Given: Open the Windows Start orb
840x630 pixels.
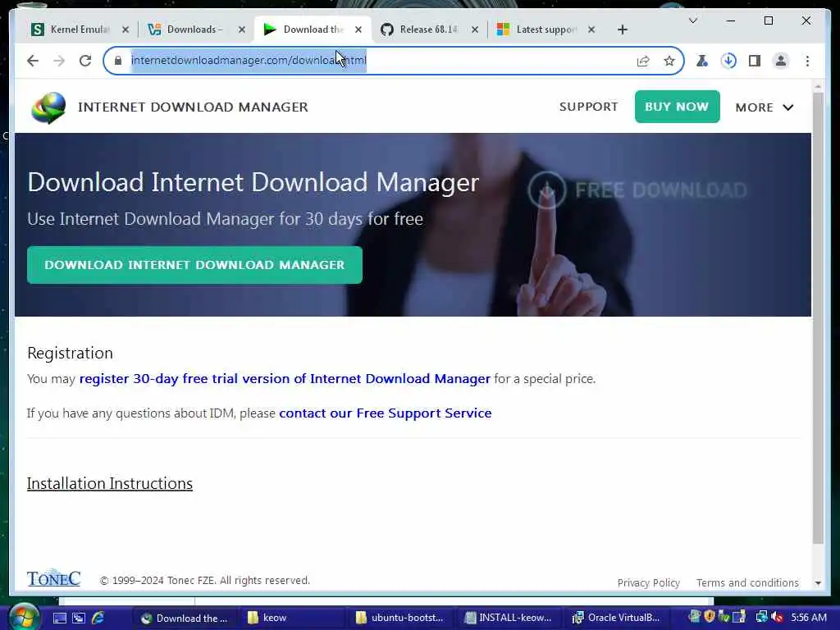Looking at the screenshot, I should coord(24,617).
